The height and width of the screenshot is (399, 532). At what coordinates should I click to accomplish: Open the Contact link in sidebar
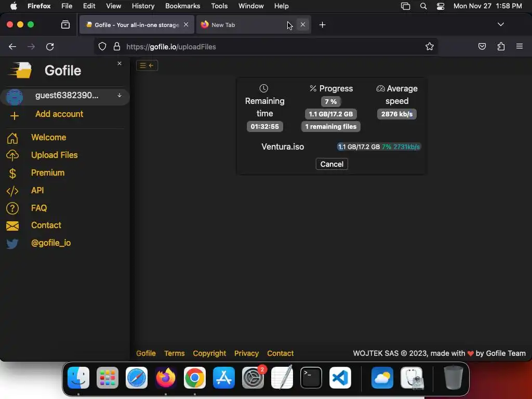[46, 225]
